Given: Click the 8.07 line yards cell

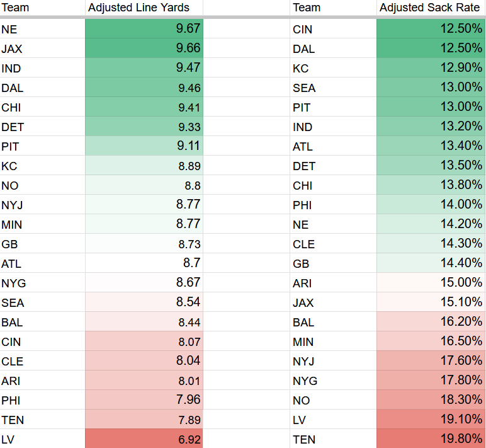Looking at the screenshot, I should pos(144,342).
